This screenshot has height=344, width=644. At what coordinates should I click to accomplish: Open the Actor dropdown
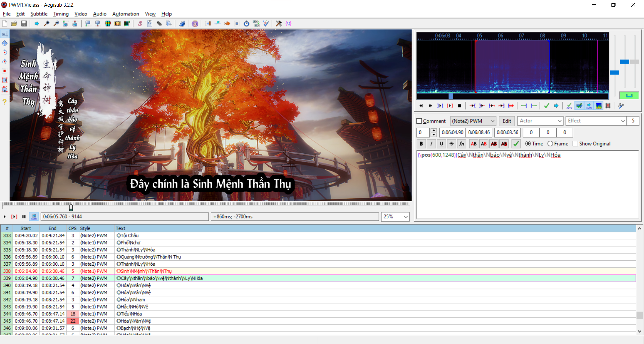(x=540, y=121)
